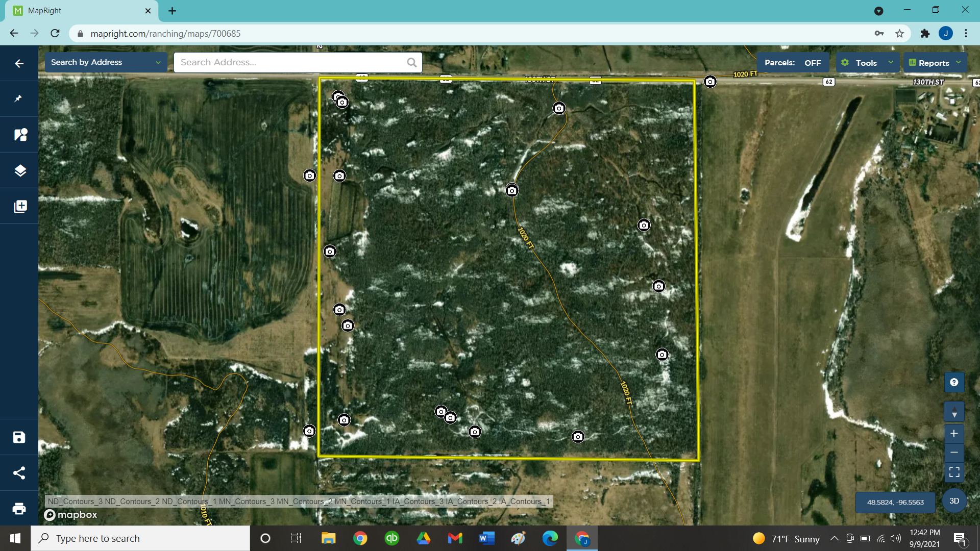Expand the Tools dropdown
980x551 pixels.
[x=867, y=63]
